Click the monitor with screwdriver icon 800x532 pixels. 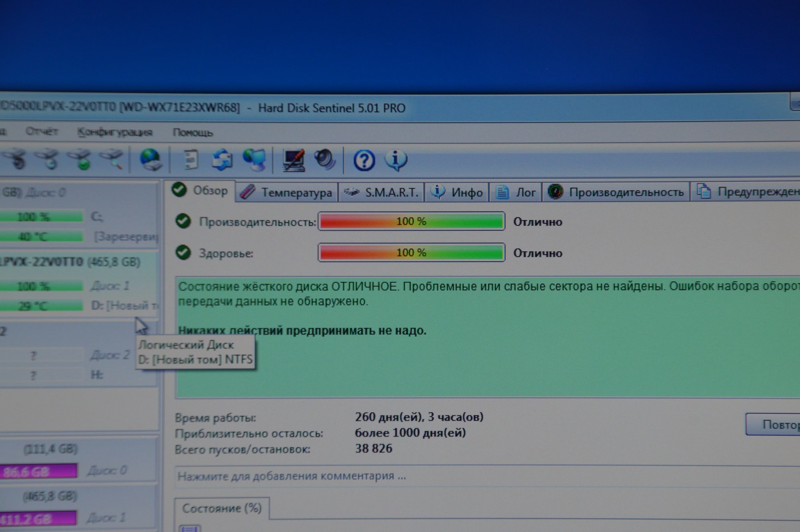(x=294, y=160)
